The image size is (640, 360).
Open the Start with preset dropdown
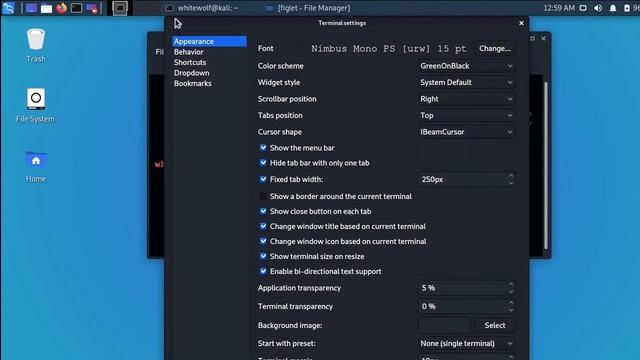click(466, 343)
